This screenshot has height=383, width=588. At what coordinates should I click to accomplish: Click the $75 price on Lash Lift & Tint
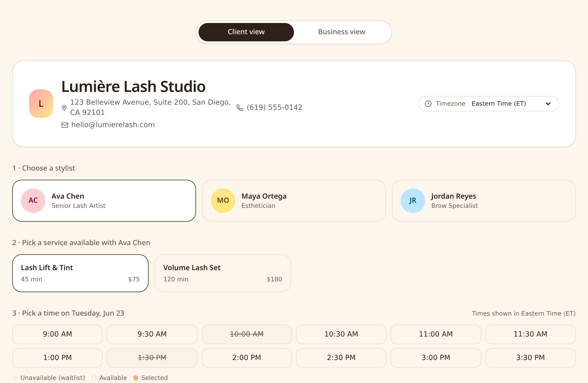(134, 279)
